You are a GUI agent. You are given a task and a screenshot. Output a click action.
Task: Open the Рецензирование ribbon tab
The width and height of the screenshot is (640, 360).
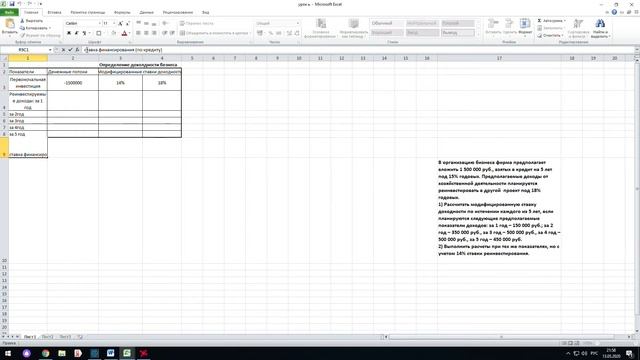tap(178, 12)
